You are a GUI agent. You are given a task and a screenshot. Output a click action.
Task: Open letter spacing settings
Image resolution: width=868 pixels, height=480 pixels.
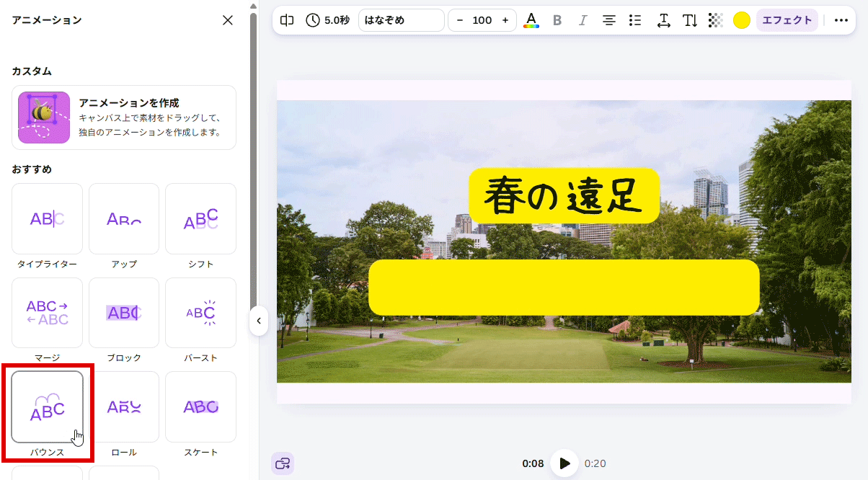click(664, 20)
